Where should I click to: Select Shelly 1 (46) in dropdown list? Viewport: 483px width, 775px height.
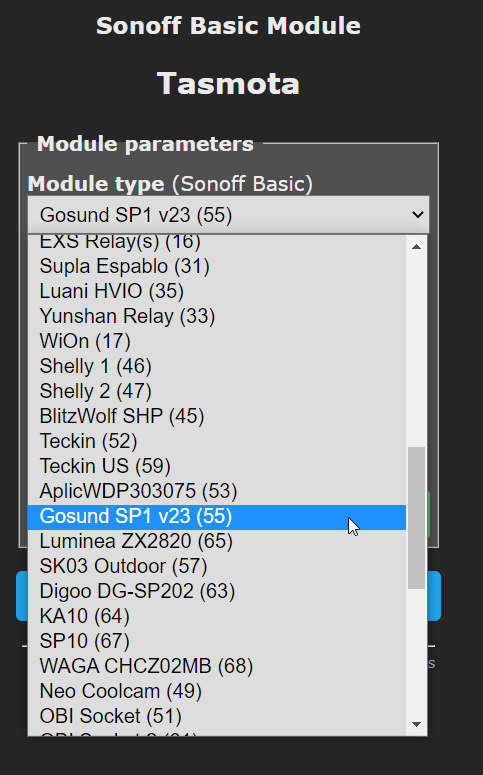(217, 366)
